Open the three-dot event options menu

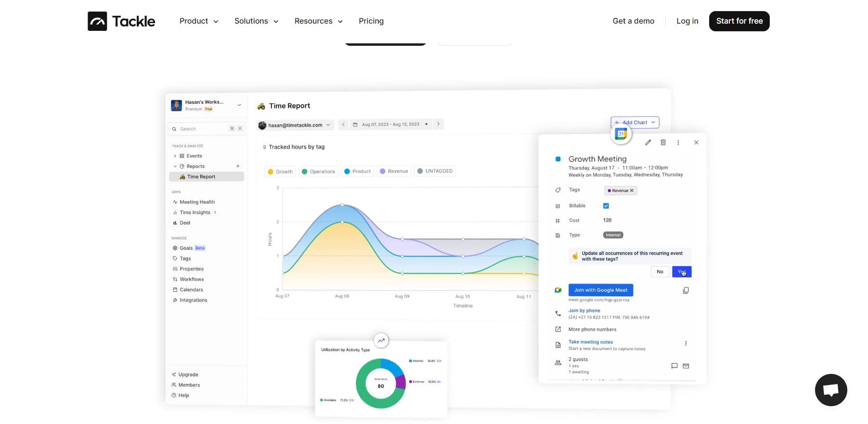click(x=678, y=143)
